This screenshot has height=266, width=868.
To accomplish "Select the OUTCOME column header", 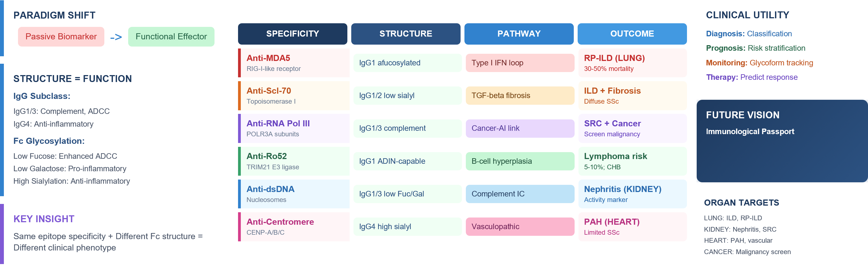I will pyautogui.click(x=632, y=34).
